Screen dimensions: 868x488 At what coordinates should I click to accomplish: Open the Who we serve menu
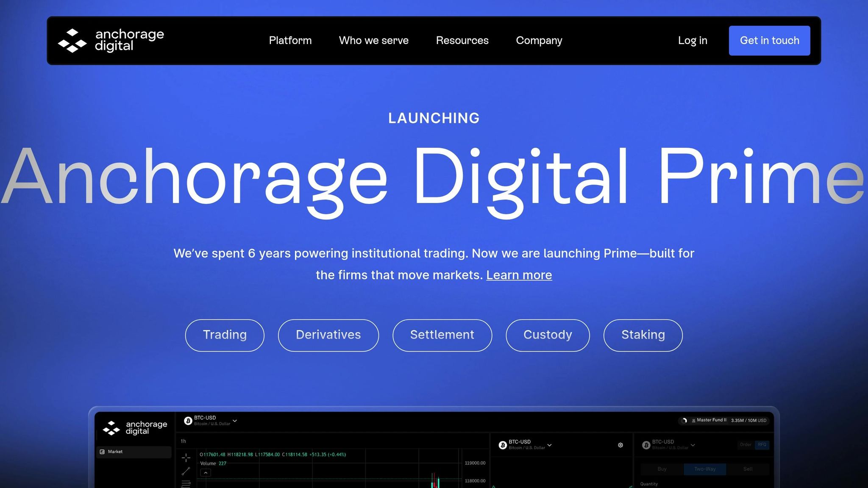coord(374,40)
